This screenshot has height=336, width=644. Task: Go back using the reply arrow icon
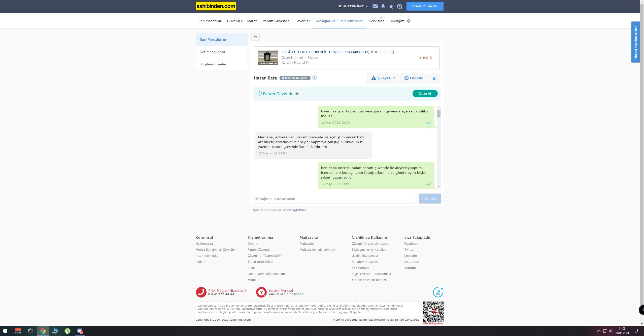255,37
